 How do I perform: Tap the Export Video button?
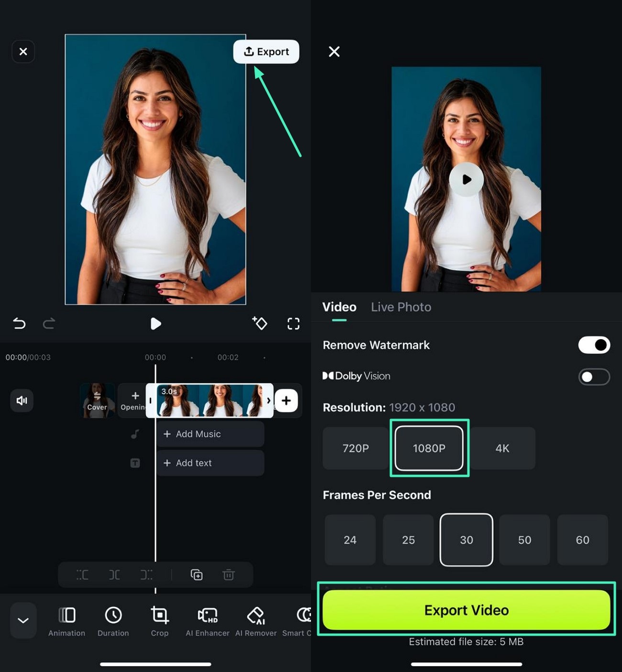(x=466, y=610)
